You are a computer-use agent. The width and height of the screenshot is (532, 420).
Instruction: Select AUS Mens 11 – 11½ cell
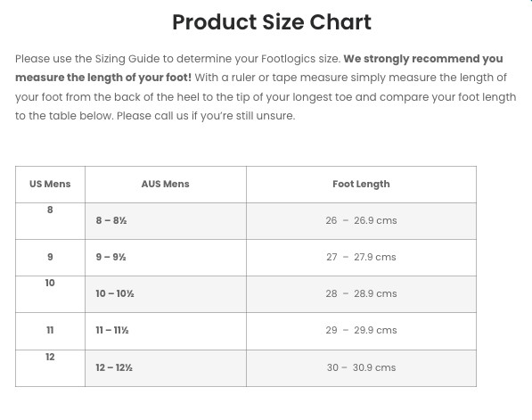tap(166, 331)
